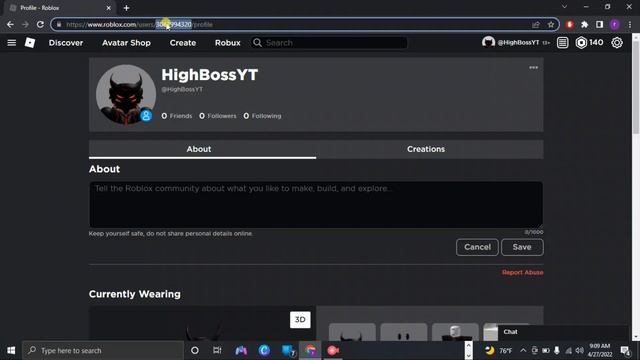Open a new browser tab with plus
The image size is (640, 360).
tap(127, 8)
